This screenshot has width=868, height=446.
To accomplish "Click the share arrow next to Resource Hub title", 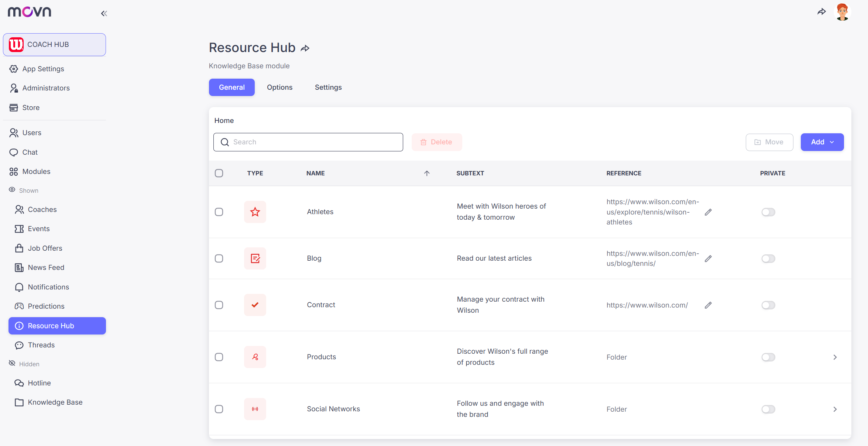I will [x=305, y=48].
